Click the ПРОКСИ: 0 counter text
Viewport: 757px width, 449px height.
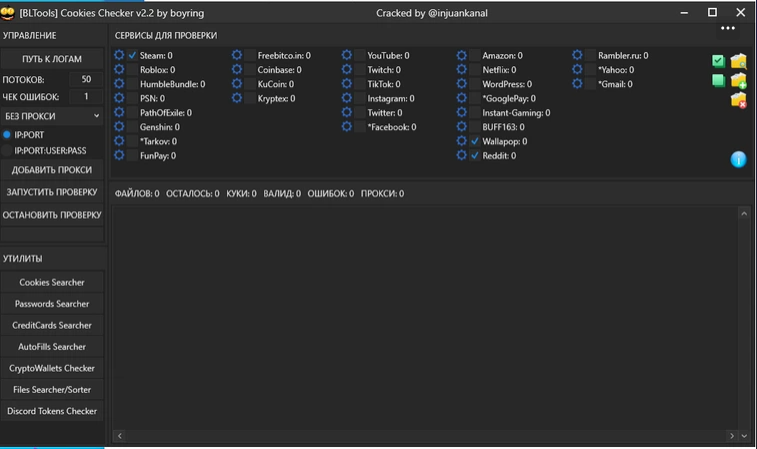pos(382,194)
